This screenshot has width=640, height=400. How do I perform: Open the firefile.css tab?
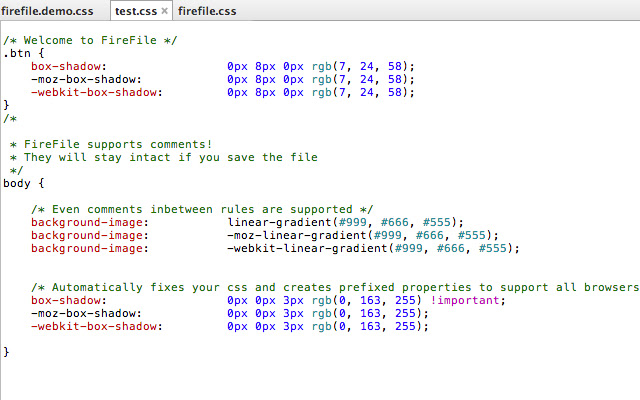pyautogui.click(x=207, y=11)
